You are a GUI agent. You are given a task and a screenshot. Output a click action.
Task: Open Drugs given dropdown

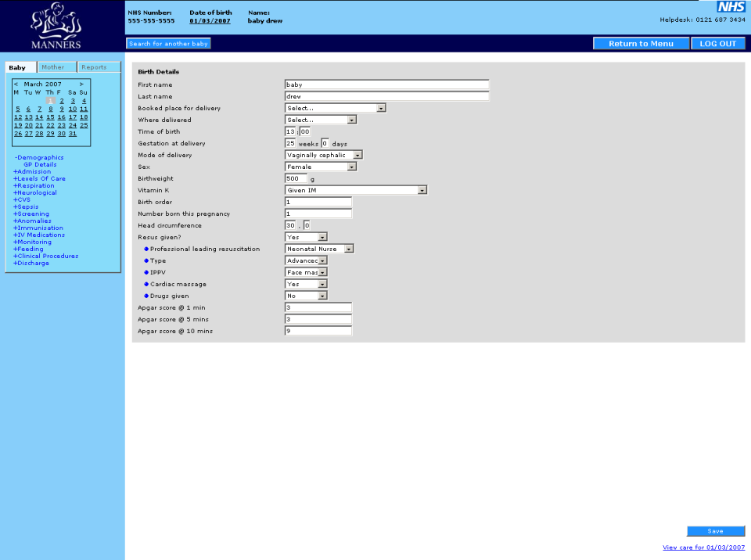point(306,296)
